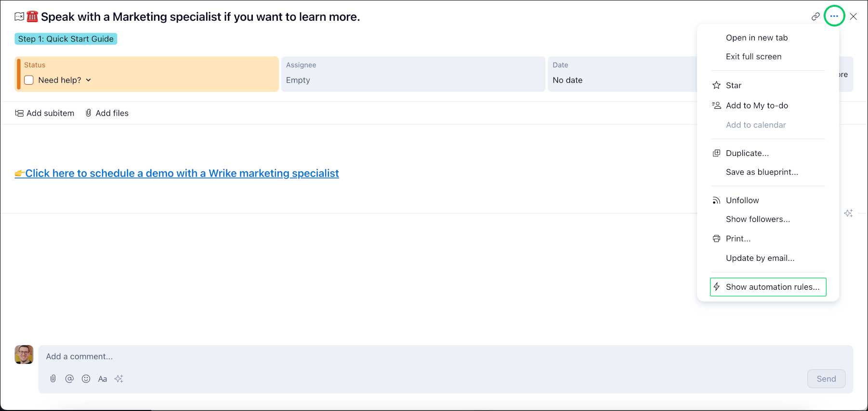Click the AI sparkle icon in comment toolbar
868x411 pixels.
click(x=119, y=379)
